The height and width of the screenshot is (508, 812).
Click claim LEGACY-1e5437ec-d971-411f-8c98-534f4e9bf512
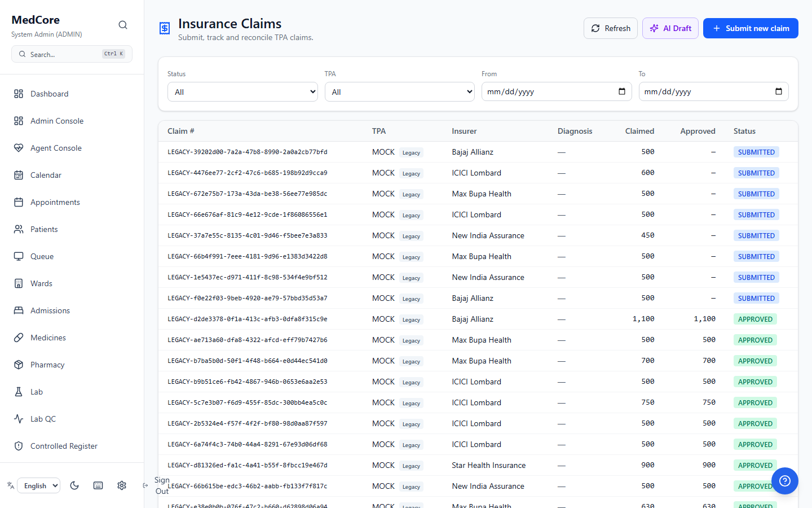point(248,277)
